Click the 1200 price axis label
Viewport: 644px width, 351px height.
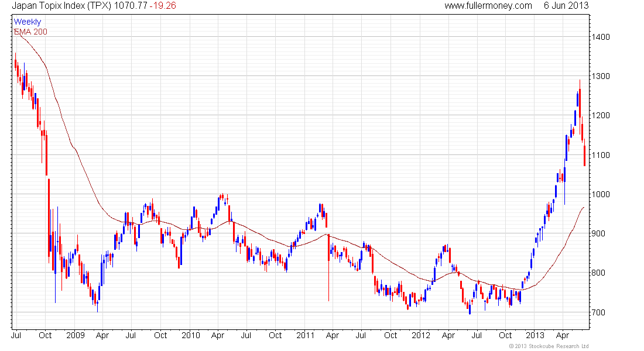pos(601,116)
